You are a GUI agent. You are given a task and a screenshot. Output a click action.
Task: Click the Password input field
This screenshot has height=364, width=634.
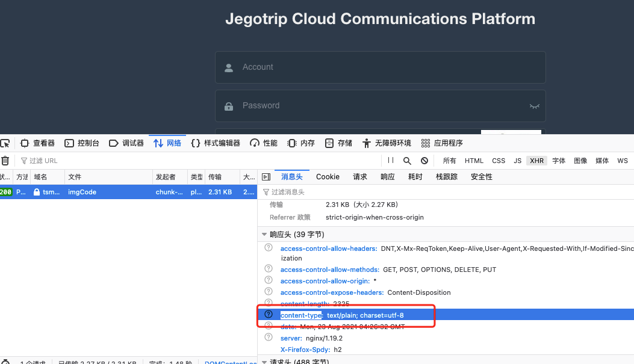[381, 106]
